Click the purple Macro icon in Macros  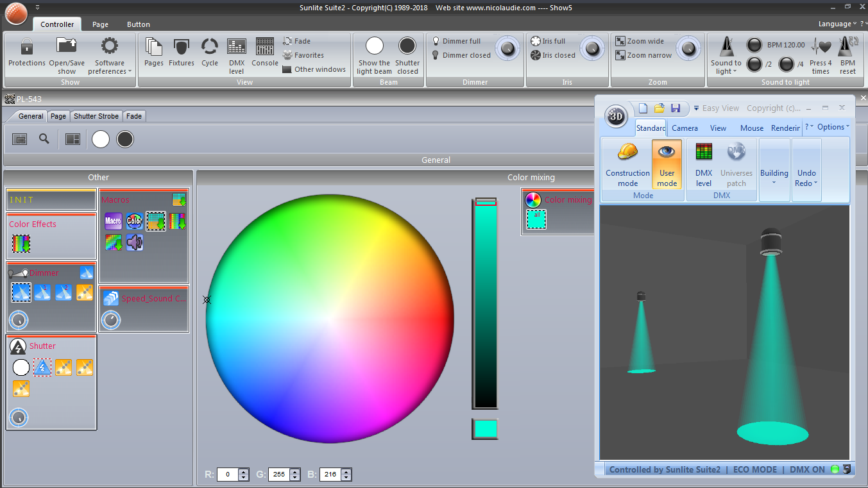[x=114, y=221]
